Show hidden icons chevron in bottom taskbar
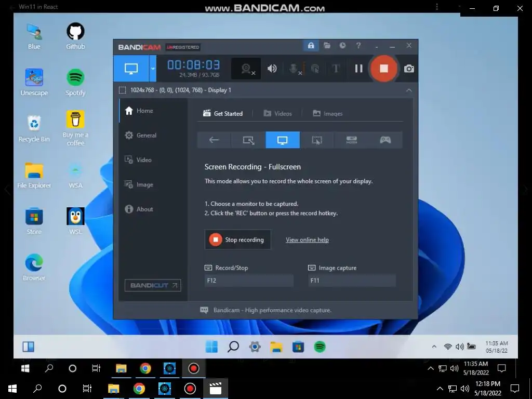 [x=440, y=389]
